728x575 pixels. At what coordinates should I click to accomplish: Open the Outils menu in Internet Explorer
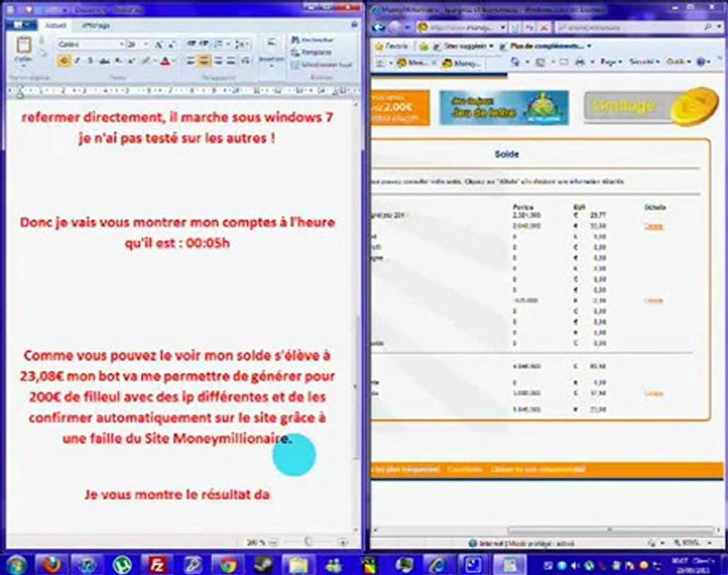click(679, 61)
